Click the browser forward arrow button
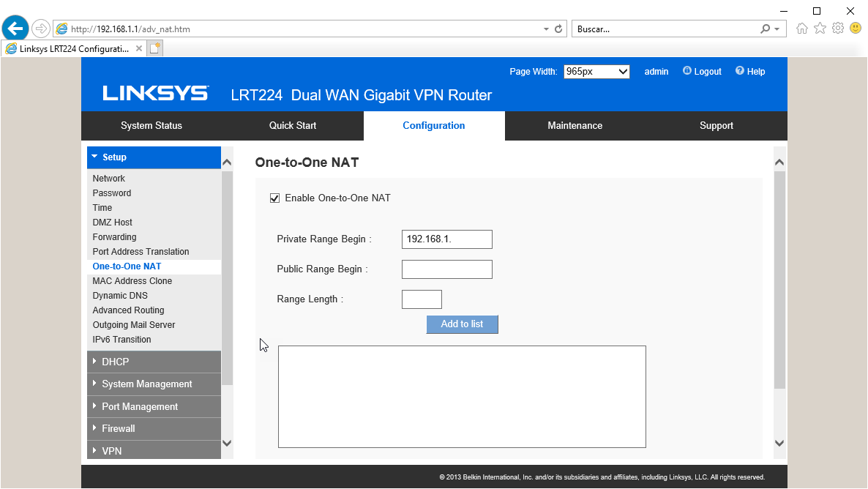Screen dimensions: 868x489 tap(40, 29)
